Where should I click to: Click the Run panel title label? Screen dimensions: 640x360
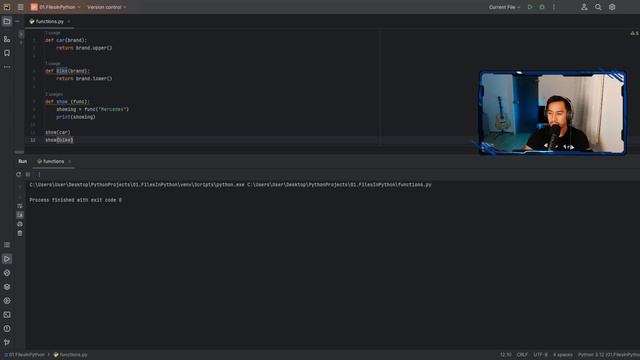click(x=22, y=162)
